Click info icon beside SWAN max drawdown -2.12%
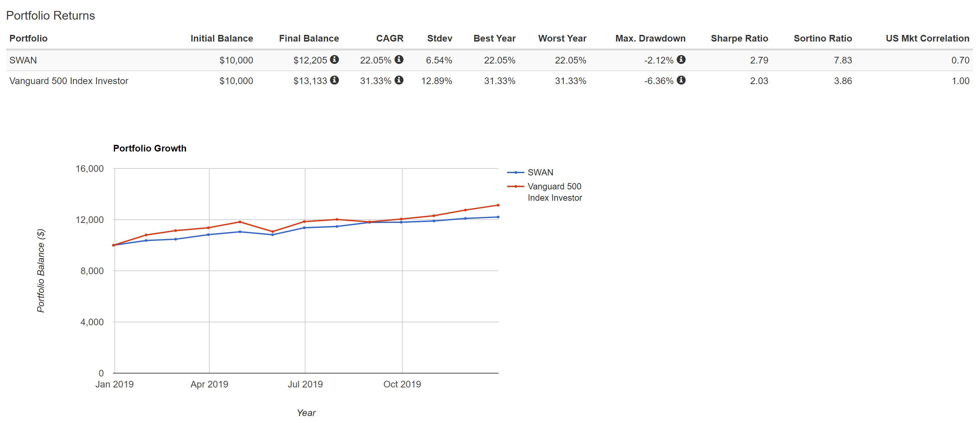This screenshot has height=423, width=980. (681, 60)
